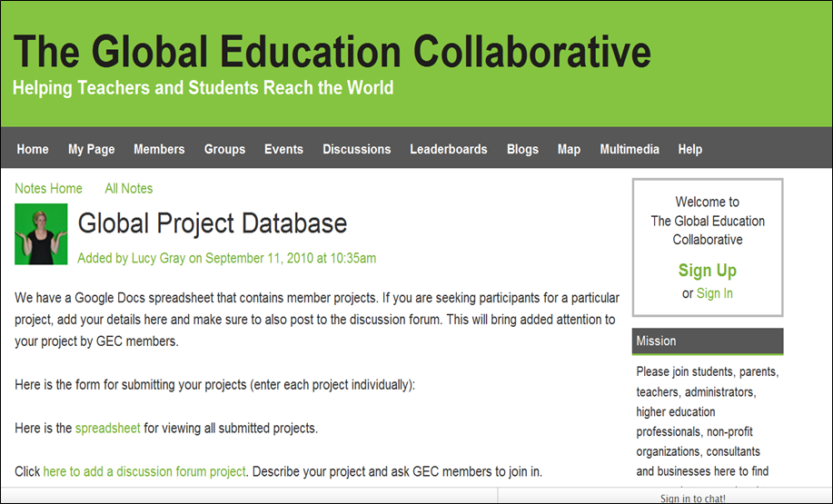
Task: Open the Home navigation item
Action: coord(33,149)
